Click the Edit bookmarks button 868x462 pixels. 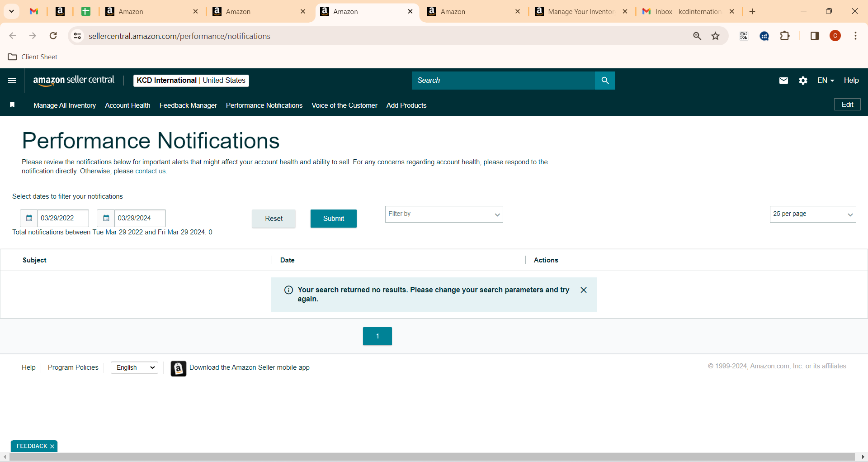coord(847,105)
